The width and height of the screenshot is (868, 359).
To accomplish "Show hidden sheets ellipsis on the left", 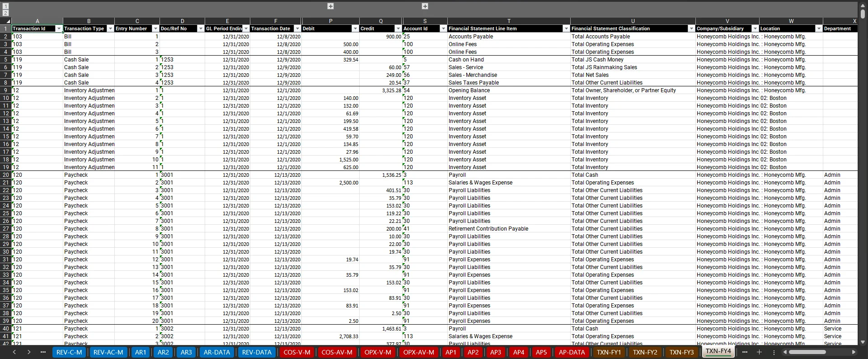I will tap(43, 352).
